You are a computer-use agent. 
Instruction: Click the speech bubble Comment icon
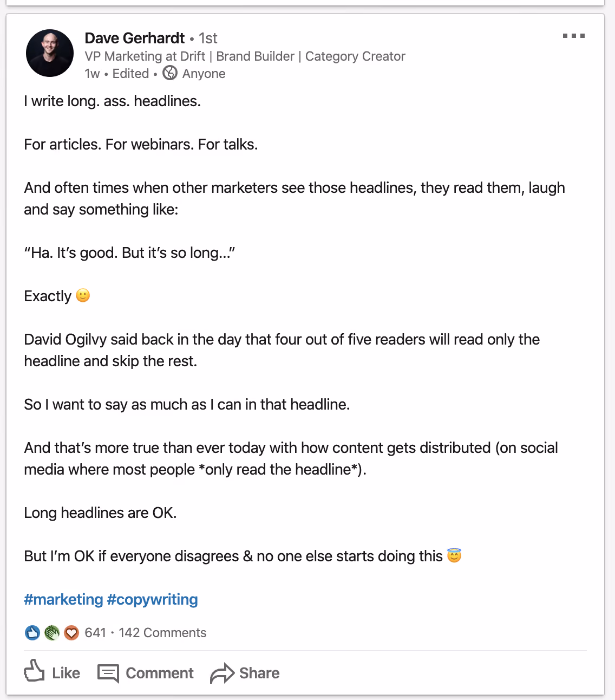[x=108, y=673]
